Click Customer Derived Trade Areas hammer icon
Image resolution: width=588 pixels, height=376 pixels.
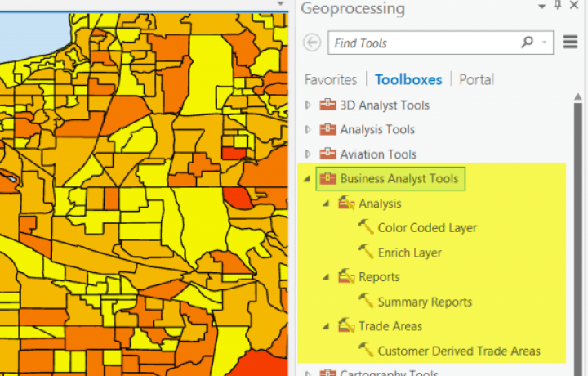(366, 350)
